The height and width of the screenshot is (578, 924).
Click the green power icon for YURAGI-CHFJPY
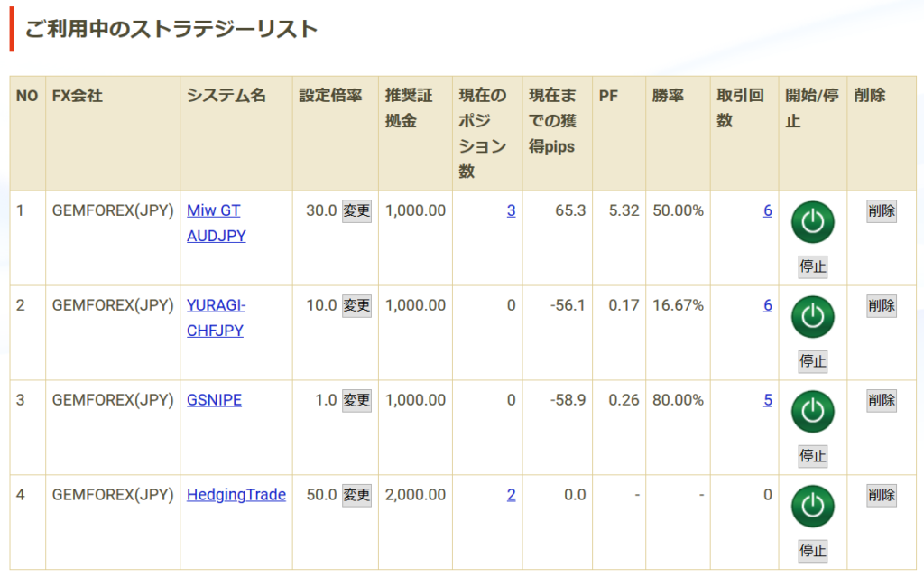[813, 317]
